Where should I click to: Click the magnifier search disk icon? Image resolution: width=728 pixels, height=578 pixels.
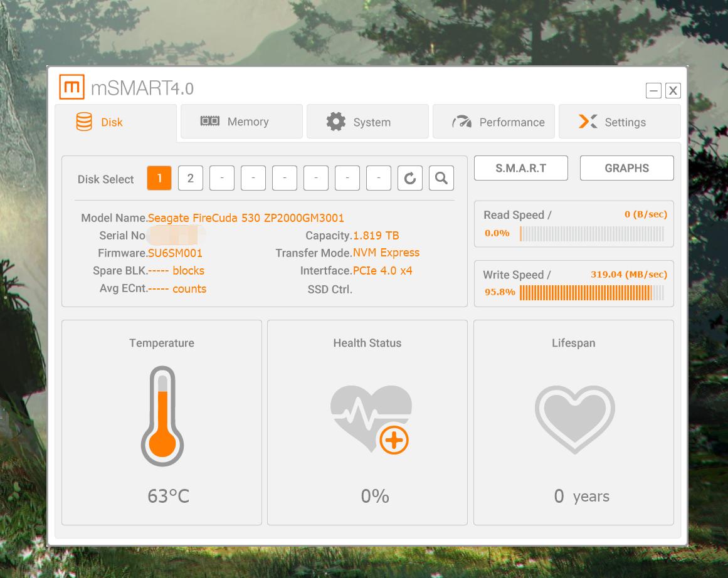point(441,178)
